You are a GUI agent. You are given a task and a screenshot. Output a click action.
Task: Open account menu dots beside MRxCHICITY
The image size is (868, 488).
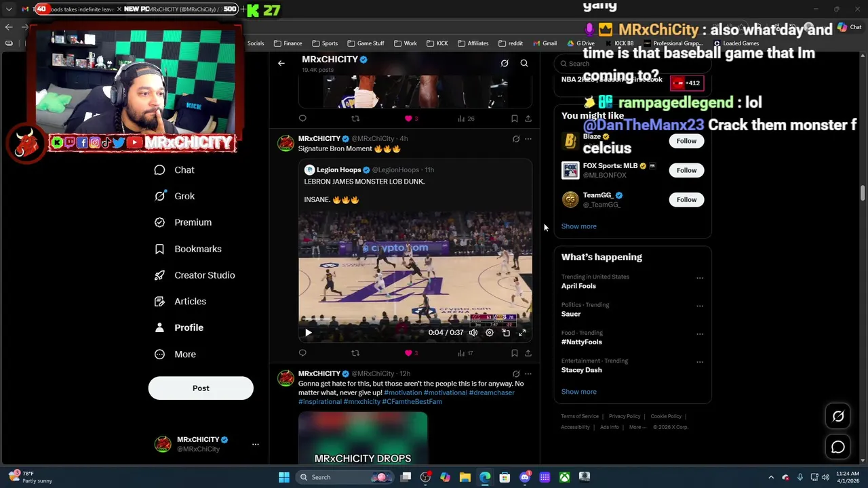click(x=256, y=445)
